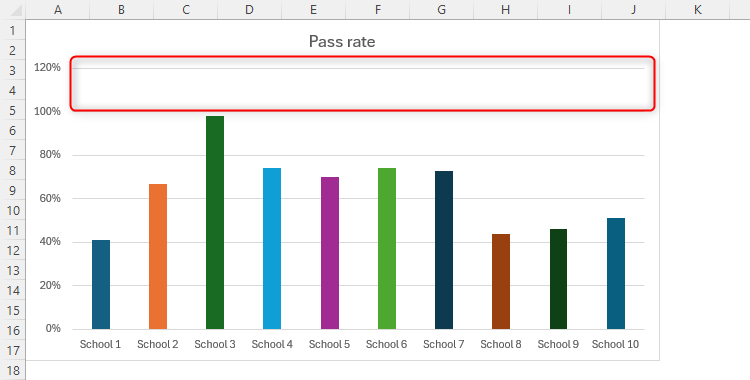Click the 100% vertical axis label

(x=47, y=111)
